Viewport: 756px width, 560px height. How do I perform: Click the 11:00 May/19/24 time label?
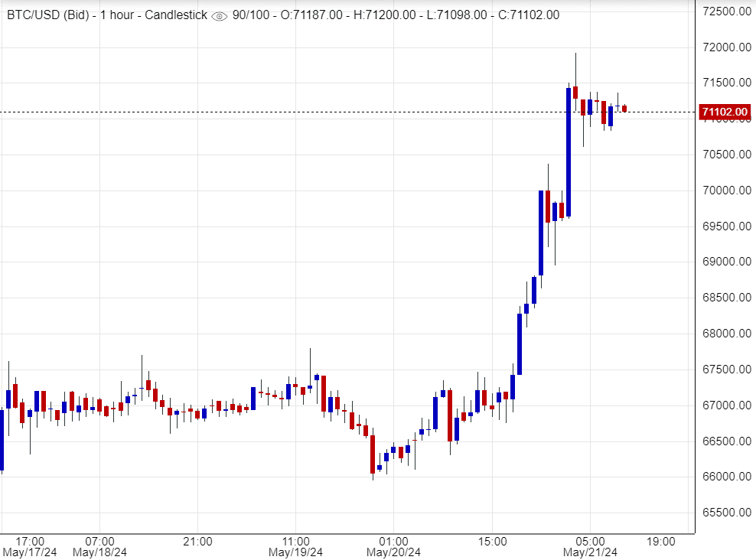click(295, 546)
